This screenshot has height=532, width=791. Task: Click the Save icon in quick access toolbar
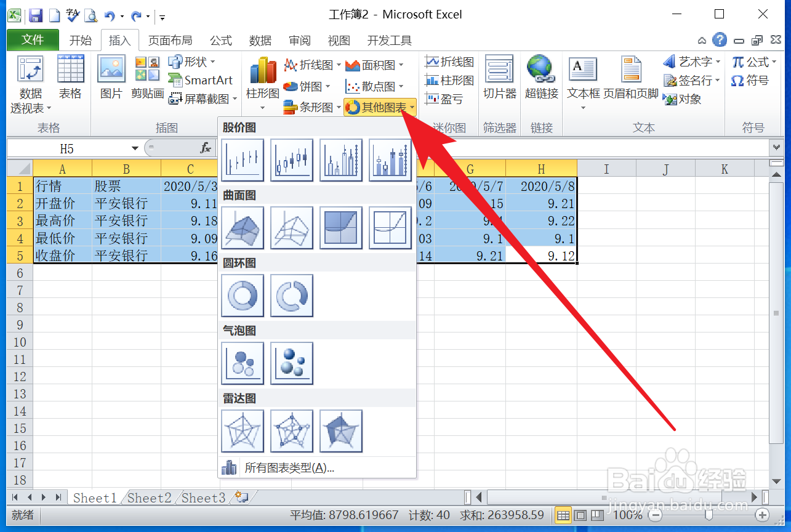(36, 15)
